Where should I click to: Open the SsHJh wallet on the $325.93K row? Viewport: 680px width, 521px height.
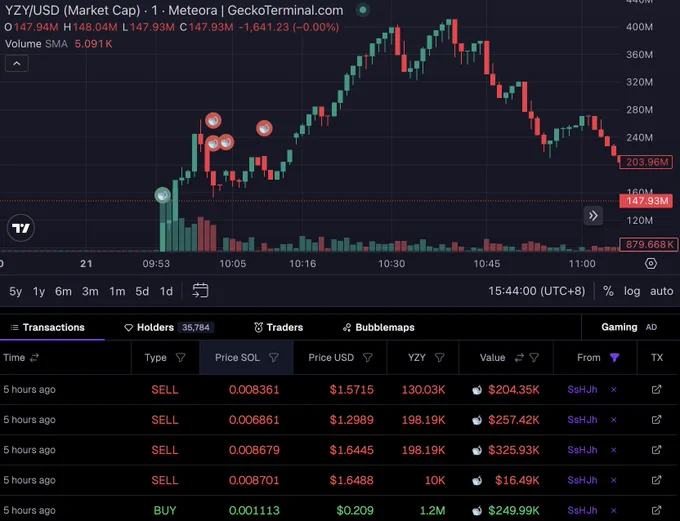click(x=582, y=450)
